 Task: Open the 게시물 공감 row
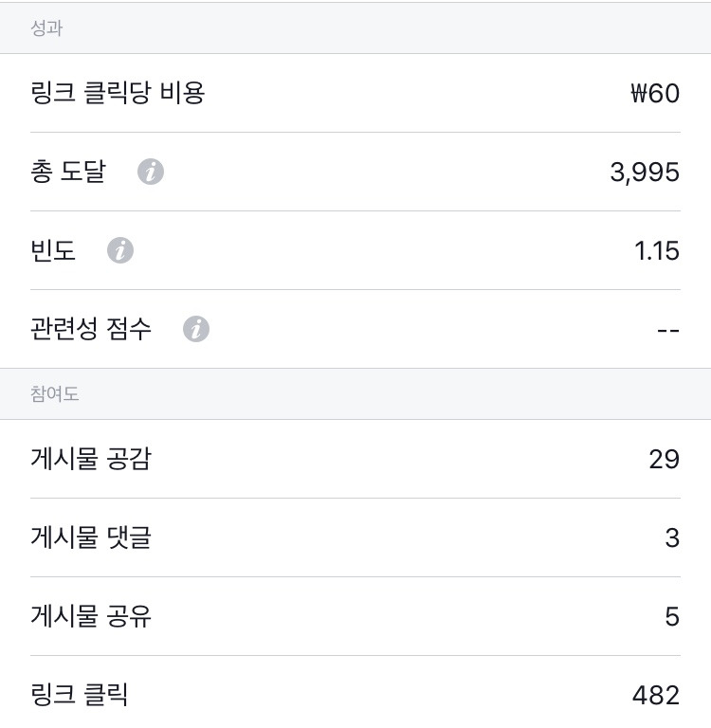[x=355, y=459]
